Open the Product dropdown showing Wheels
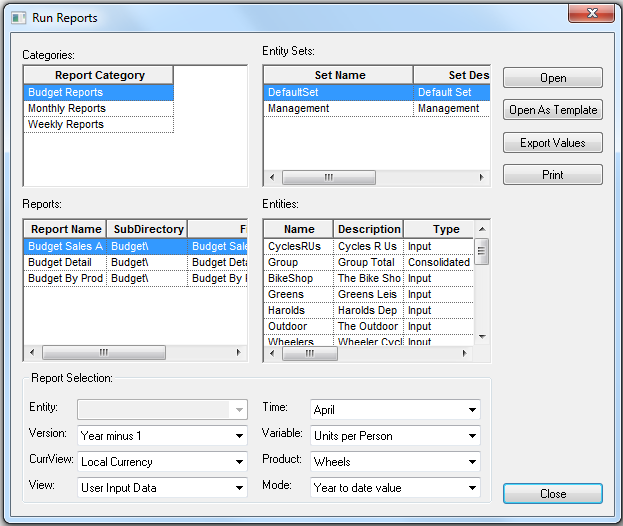Screen dimensions: 623x526 395,461
